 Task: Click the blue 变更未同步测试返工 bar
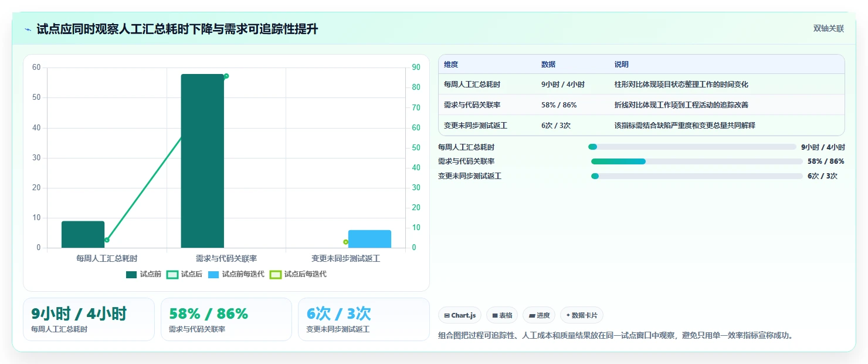tap(369, 239)
